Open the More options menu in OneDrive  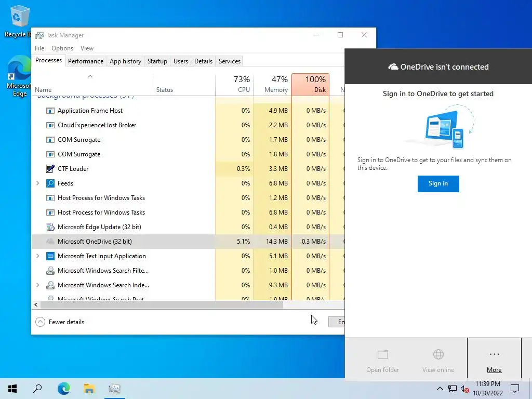pyautogui.click(x=495, y=359)
